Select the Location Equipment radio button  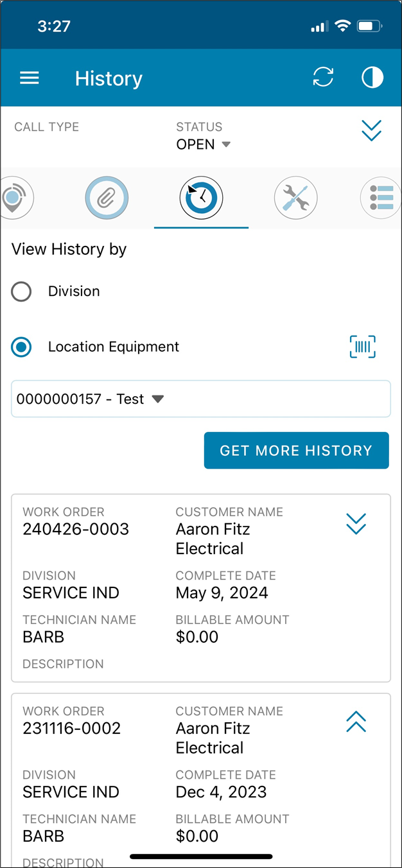[21, 347]
